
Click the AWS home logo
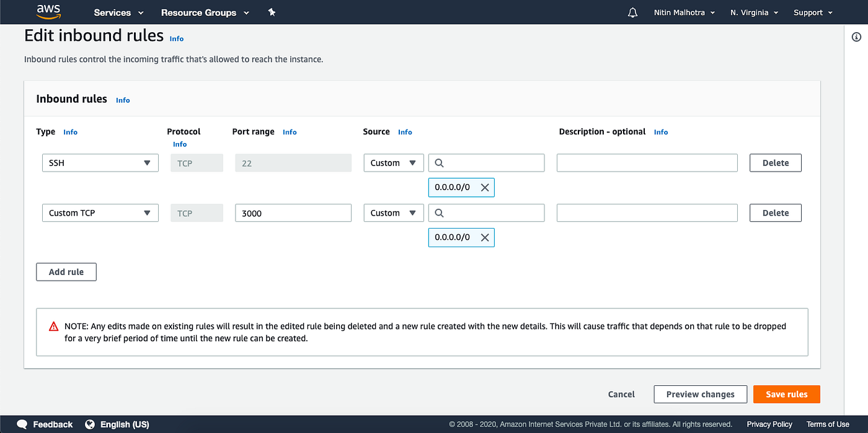[x=48, y=12]
